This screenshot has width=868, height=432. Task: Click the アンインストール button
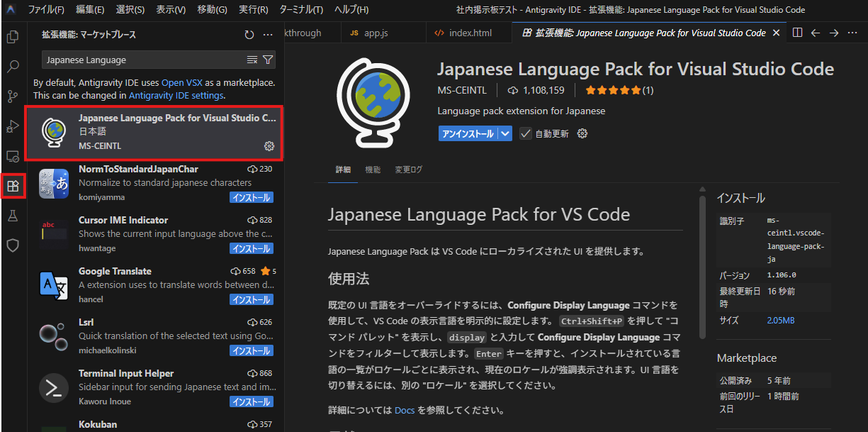tap(468, 133)
